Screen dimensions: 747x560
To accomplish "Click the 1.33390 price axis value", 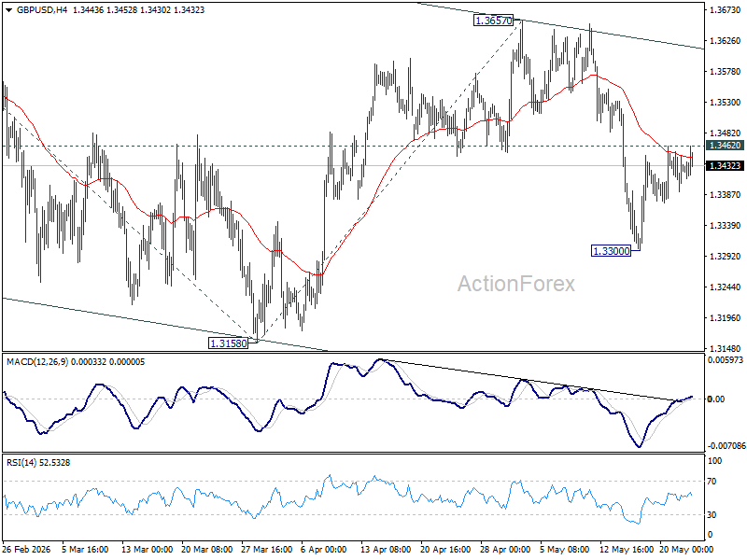I will pos(726,225).
